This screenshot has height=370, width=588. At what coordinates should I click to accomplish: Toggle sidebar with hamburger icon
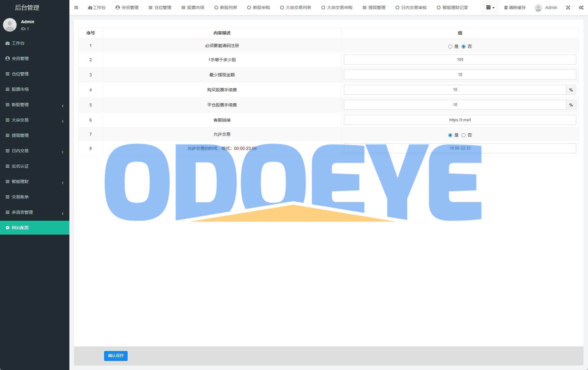(x=76, y=8)
